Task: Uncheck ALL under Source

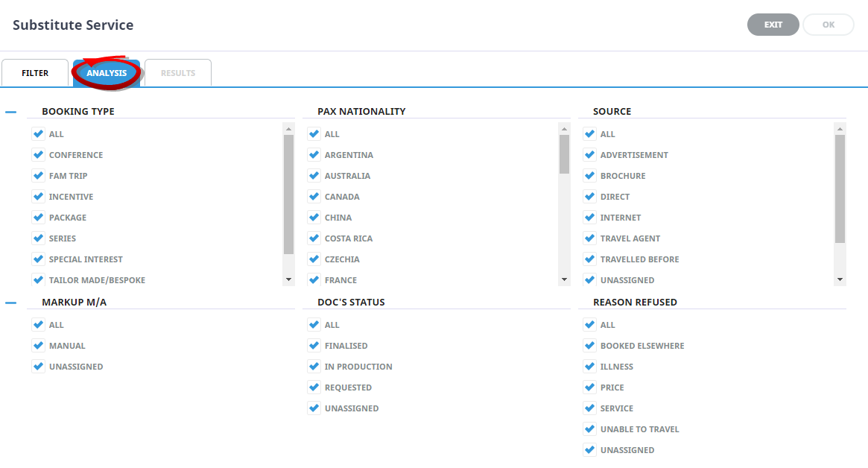Action: pyautogui.click(x=589, y=134)
